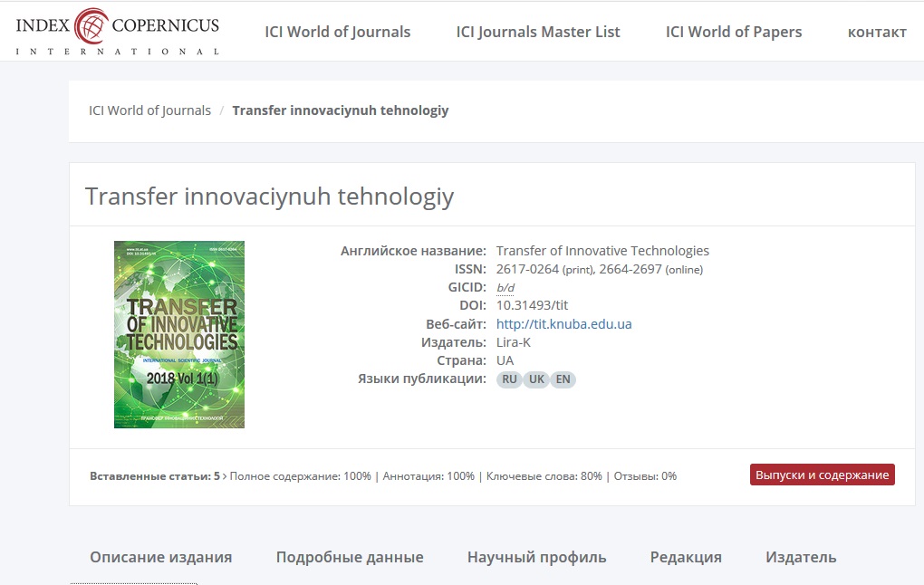This screenshot has width=924, height=585.
Task: Click the Веб-сайт label
Action: coord(456,324)
